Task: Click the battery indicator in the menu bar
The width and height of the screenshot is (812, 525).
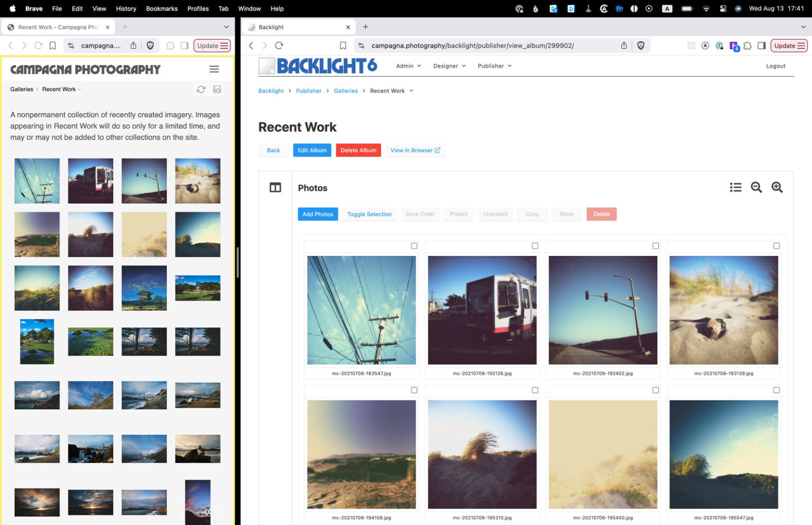Action: (687, 8)
